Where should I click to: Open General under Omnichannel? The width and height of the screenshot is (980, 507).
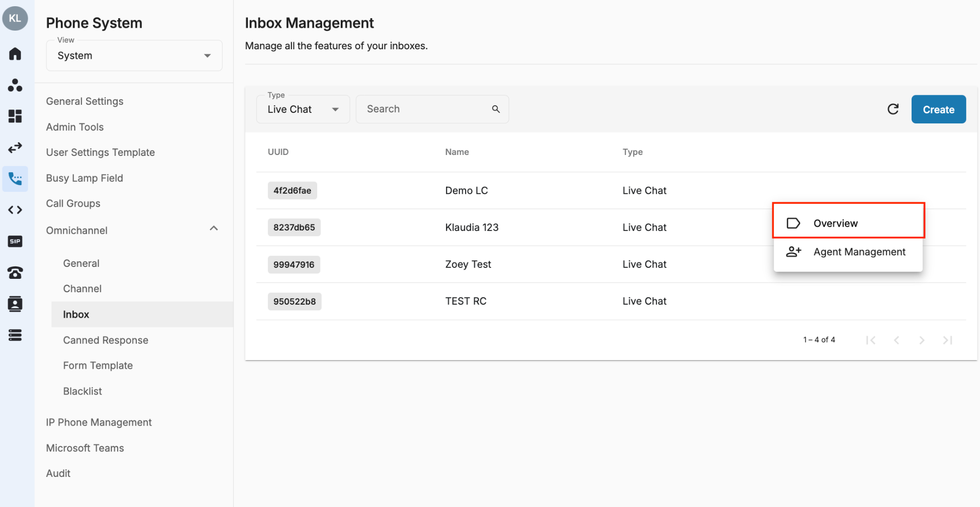[x=81, y=263]
